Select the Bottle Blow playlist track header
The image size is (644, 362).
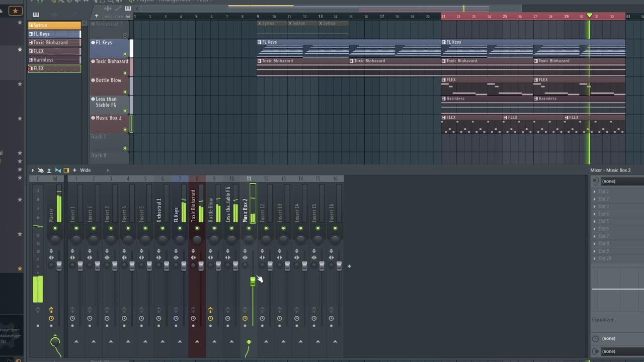pyautogui.click(x=109, y=85)
